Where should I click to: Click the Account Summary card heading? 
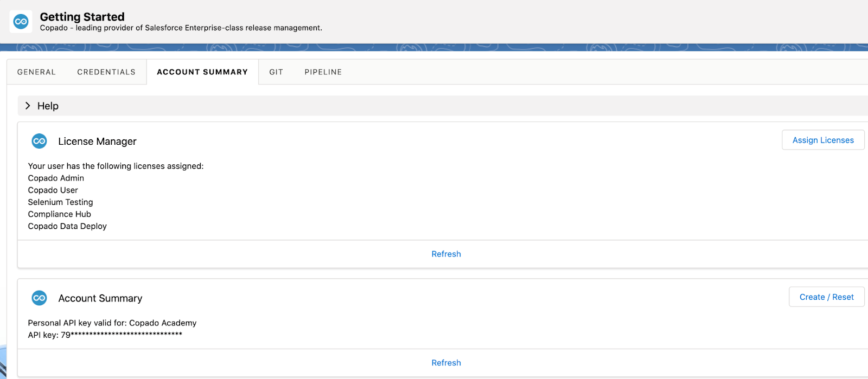100,298
